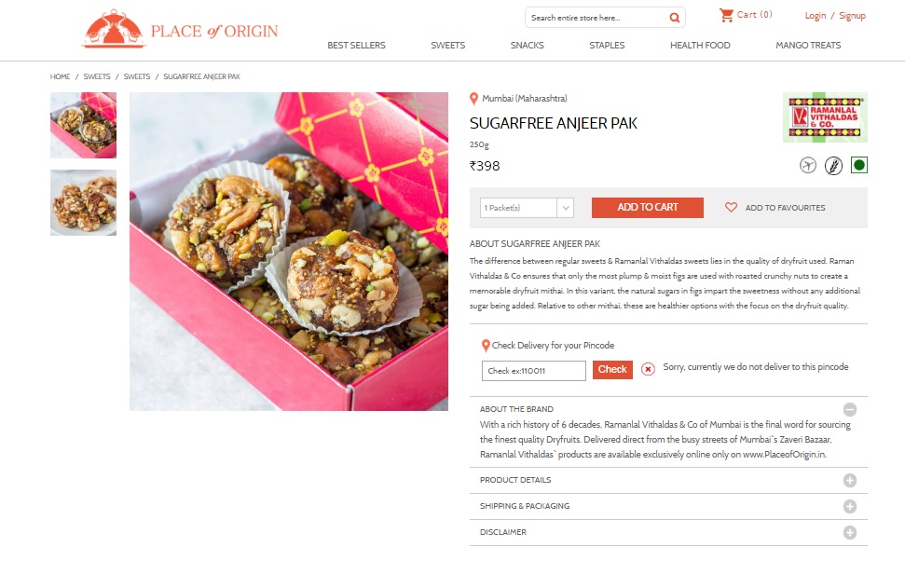Expand the Product Details section
This screenshot has height=588, width=905.
tap(850, 480)
